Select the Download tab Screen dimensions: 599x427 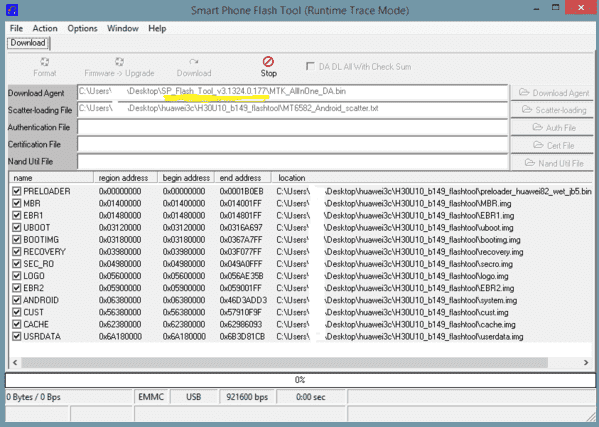28,43
